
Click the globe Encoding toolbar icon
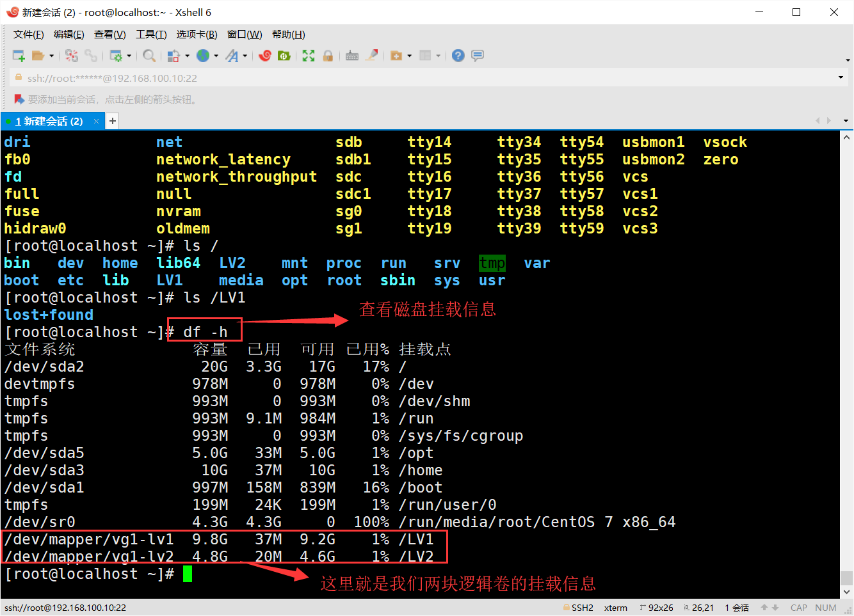[x=203, y=56]
